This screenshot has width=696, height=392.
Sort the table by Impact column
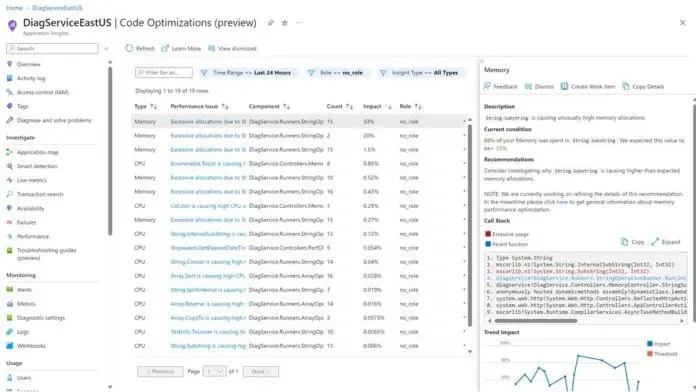coord(377,107)
